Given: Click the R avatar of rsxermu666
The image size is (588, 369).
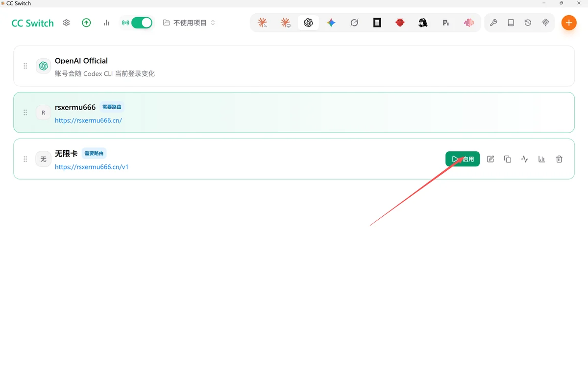Looking at the screenshot, I should pyautogui.click(x=43, y=113).
